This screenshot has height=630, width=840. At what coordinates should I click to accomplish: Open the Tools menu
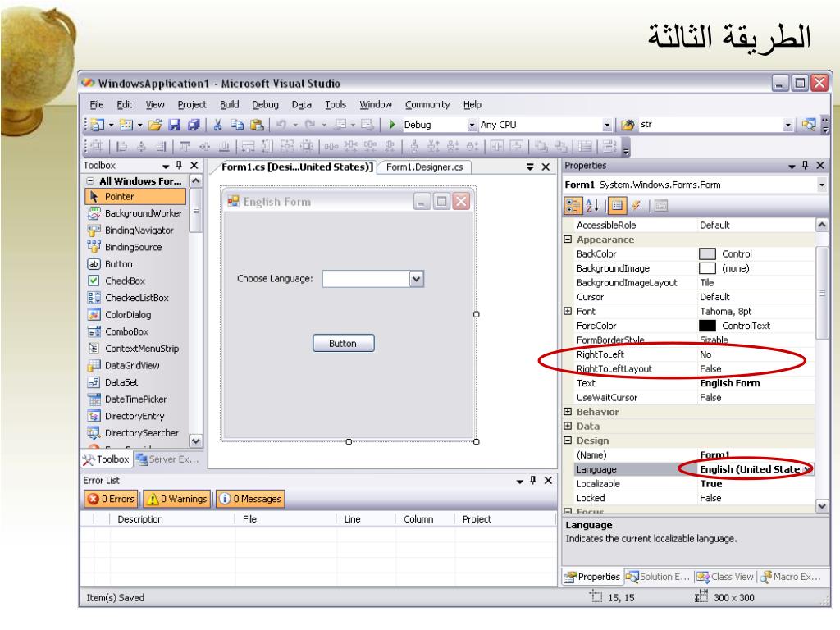click(x=336, y=104)
